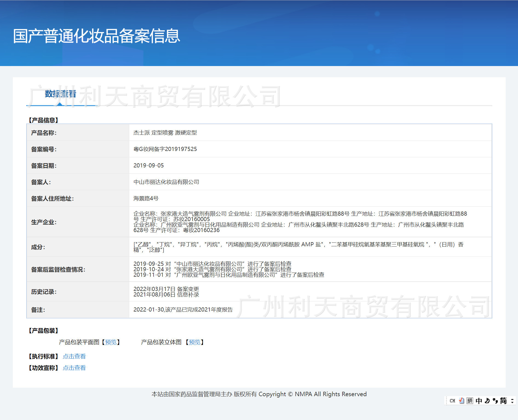This screenshot has height=420, width=518.
Task: Click the 备案人: row label
Action: point(41,182)
